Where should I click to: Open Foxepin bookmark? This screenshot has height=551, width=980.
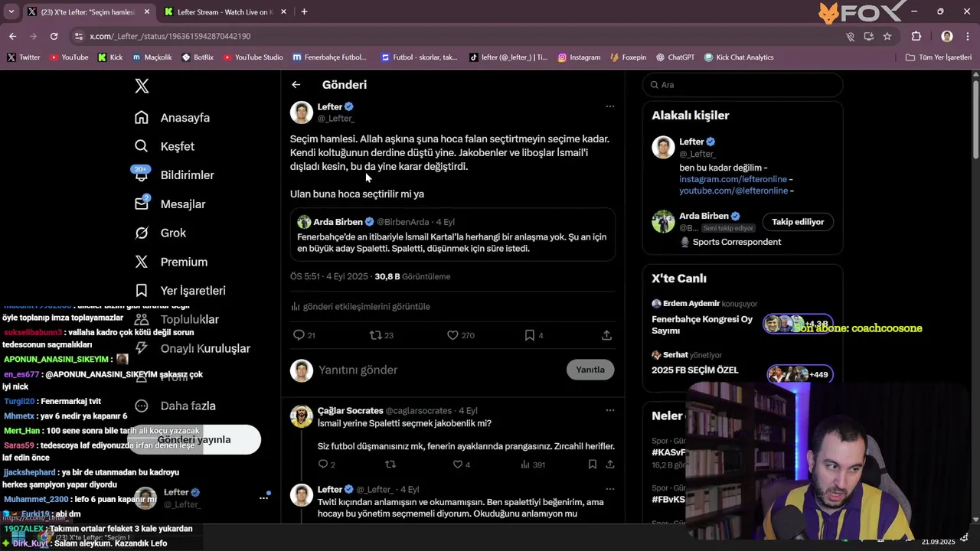(x=628, y=57)
